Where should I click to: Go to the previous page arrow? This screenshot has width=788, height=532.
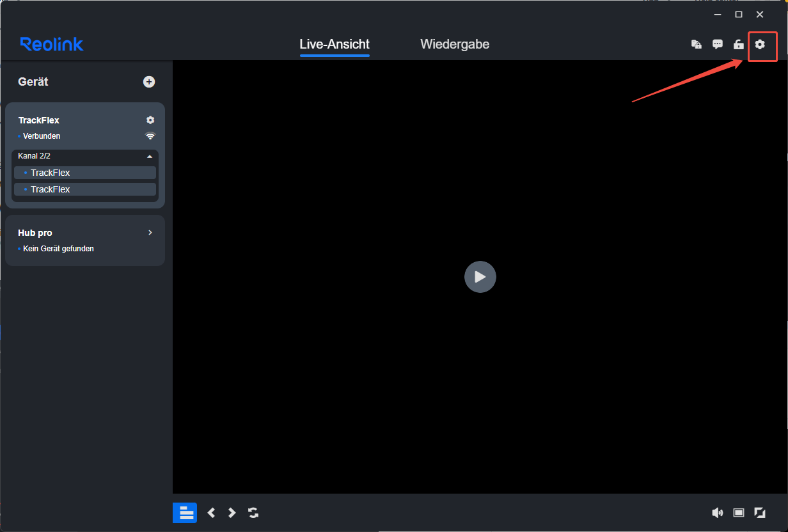pos(211,512)
